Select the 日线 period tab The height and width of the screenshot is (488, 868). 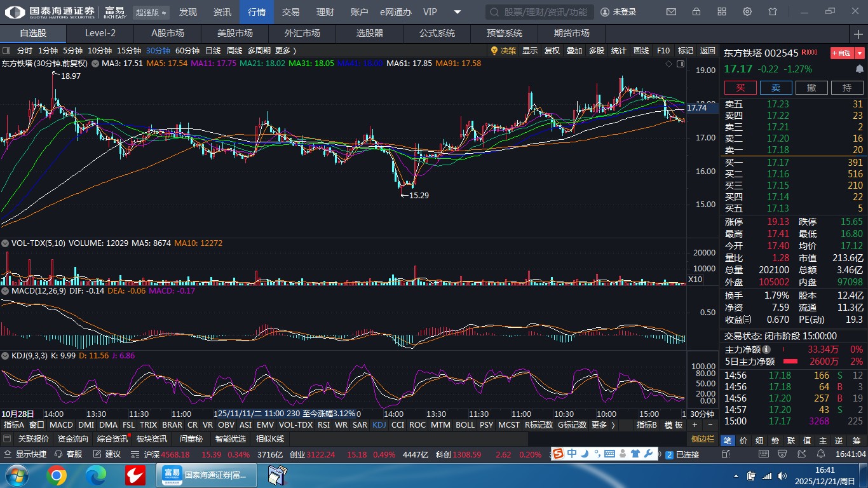click(x=213, y=51)
